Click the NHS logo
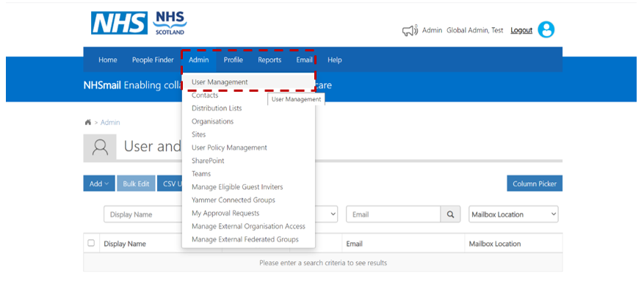This screenshot has height=284, width=644. (119, 23)
